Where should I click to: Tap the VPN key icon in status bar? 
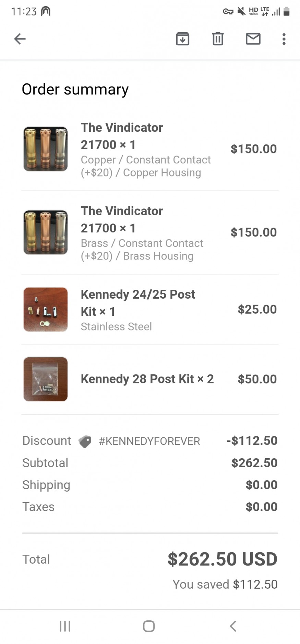click(228, 12)
